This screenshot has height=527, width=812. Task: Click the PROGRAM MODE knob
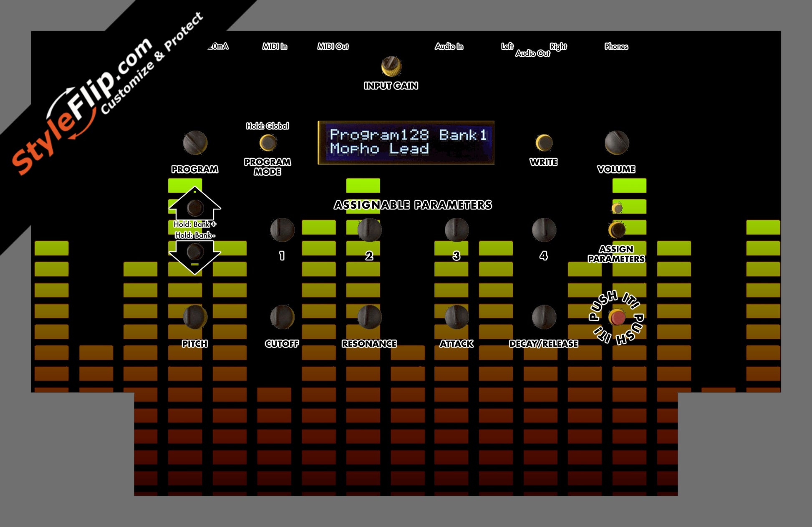pos(267,144)
